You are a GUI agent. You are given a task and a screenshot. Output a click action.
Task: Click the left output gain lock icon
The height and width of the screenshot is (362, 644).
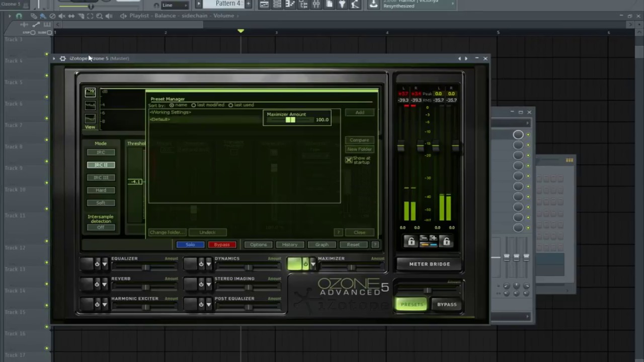[x=411, y=242]
